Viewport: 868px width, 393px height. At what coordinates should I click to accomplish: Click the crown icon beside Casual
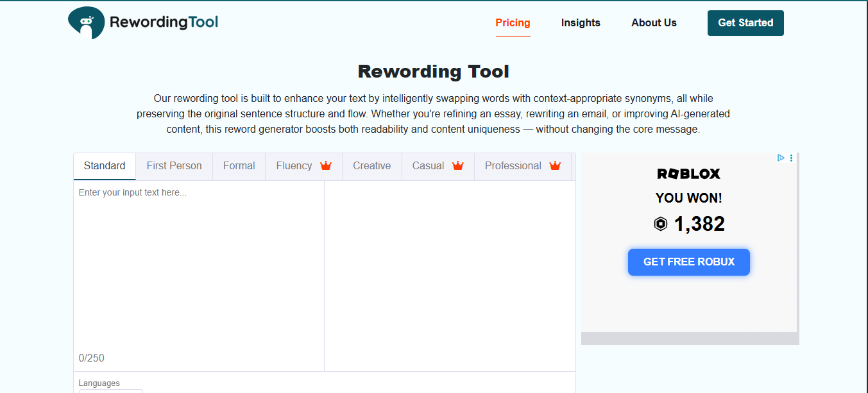(457, 165)
